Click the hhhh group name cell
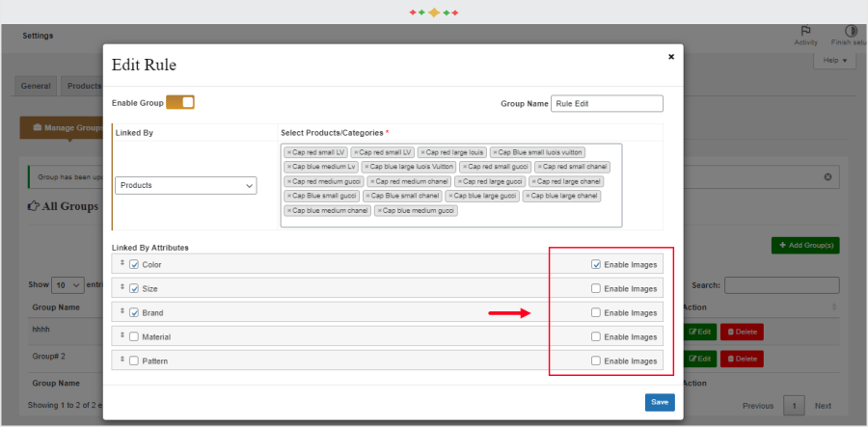This screenshot has height=427, width=868. click(42, 329)
